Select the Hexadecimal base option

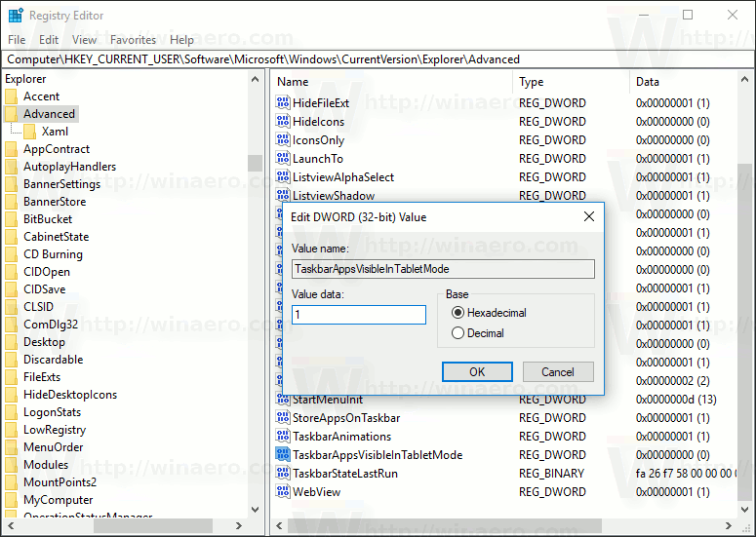[489, 313]
